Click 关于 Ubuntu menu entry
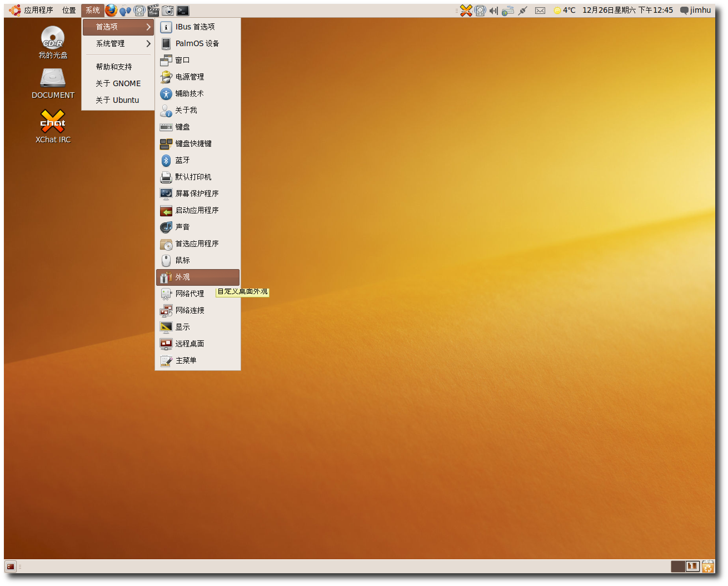This screenshot has width=728, height=586. click(117, 100)
